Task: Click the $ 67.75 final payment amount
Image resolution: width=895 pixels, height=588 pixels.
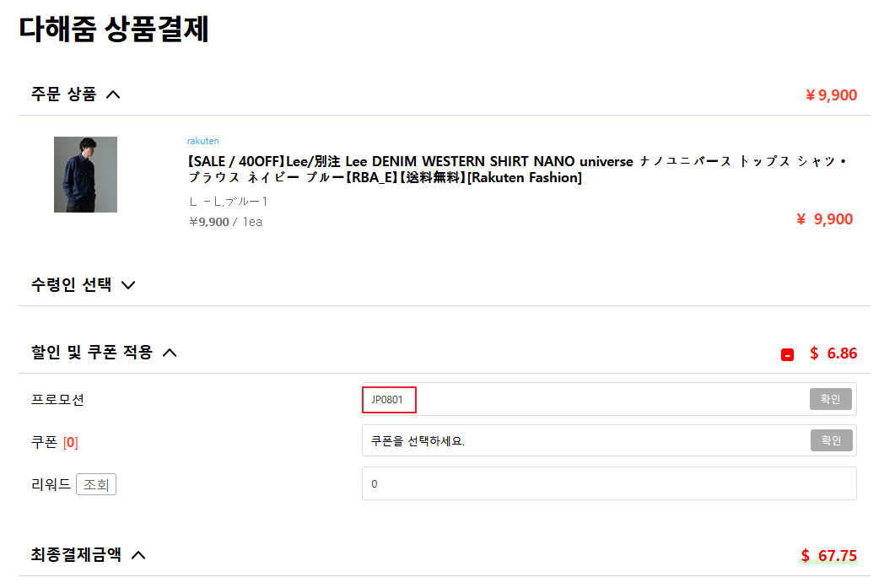Action: pyautogui.click(x=829, y=555)
